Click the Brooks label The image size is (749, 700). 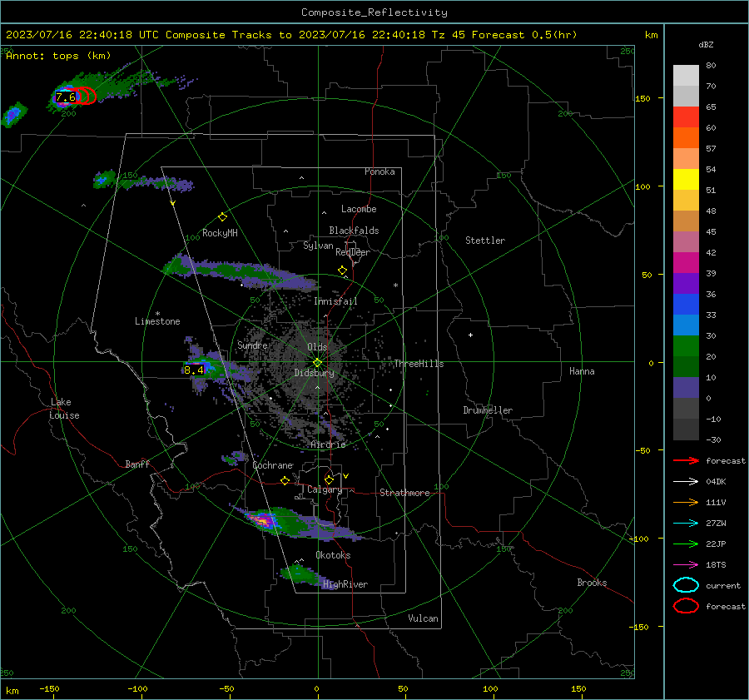click(592, 583)
